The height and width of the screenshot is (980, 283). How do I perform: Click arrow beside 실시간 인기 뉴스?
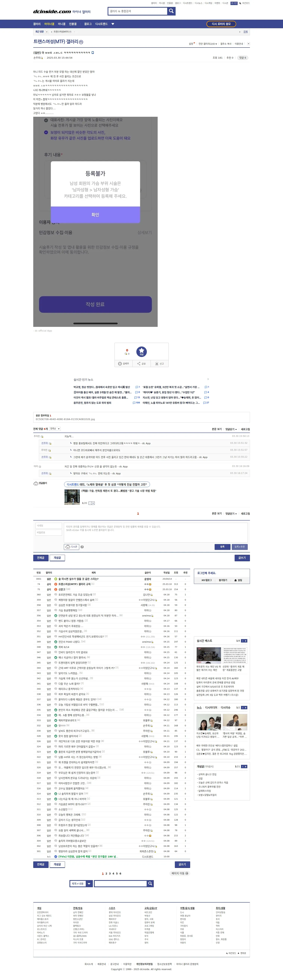[208, 379]
